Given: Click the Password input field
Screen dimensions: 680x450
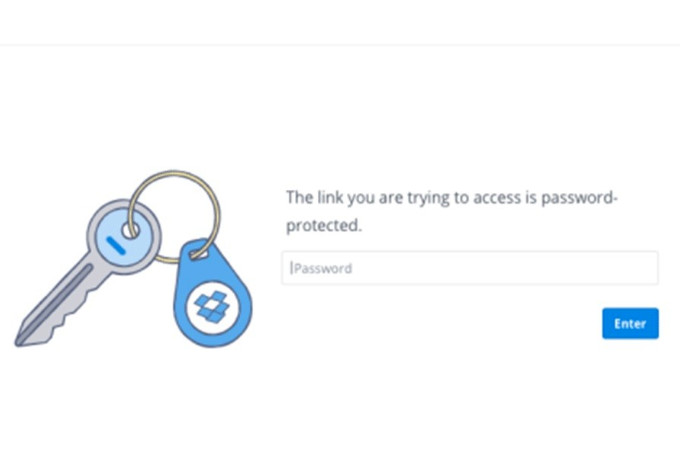Looking at the screenshot, I should [x=469, y=268].
